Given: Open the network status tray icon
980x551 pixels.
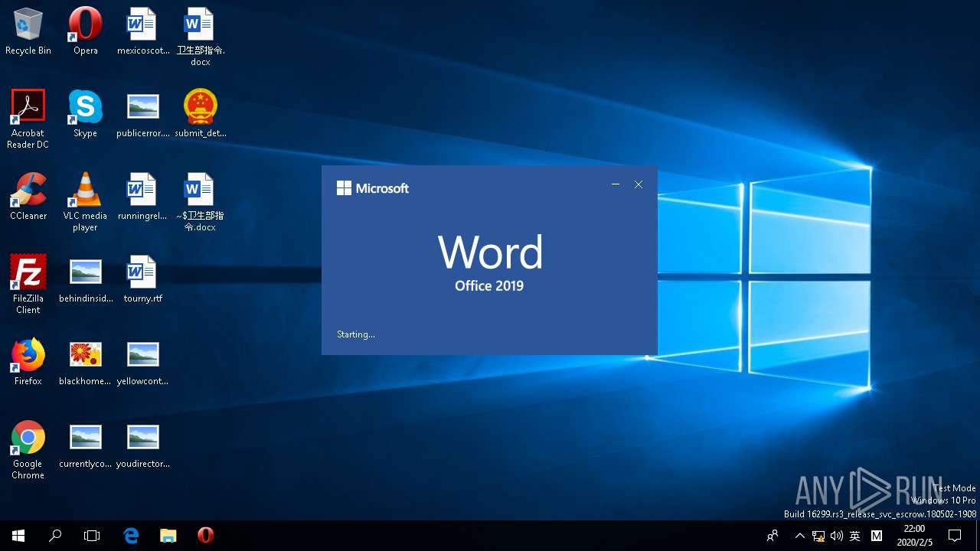Looking at the screenshot, I should 818,536.
